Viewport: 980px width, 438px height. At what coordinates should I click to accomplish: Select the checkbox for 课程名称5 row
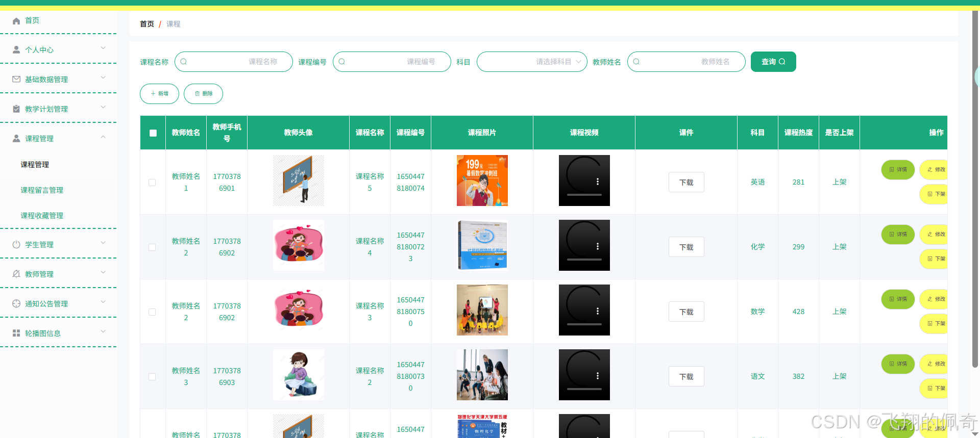152,183
